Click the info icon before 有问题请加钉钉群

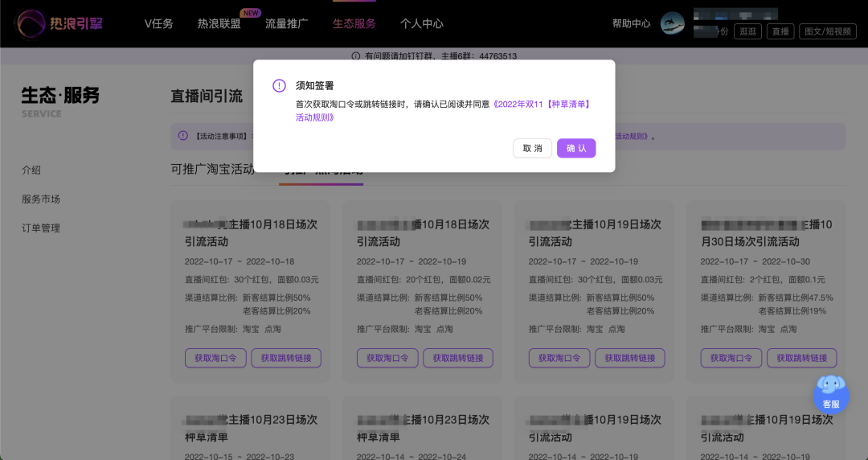click(x=355, y=56)
